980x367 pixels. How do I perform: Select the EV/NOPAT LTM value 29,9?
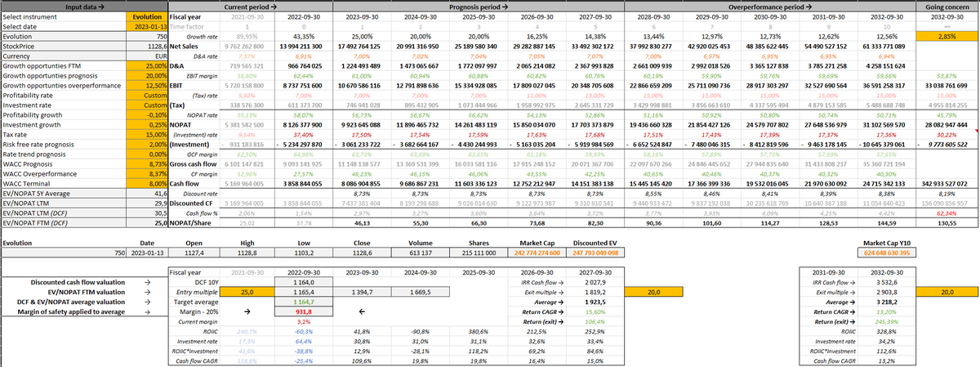[x=148, y=204]
